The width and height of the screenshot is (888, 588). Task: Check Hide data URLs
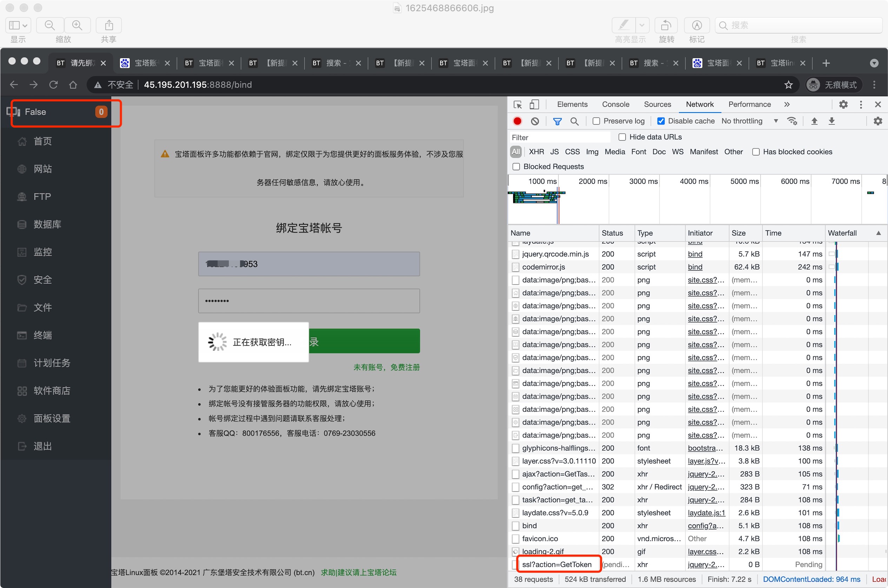[622, 137]
